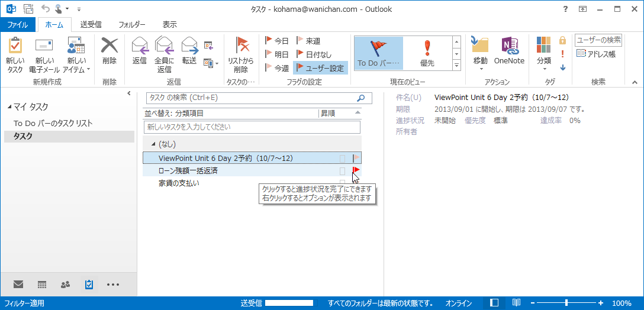This screenshot has width=644, height=310.
Task: Switch to Tasks icon in navigation bar
Action: tap(89, 284)
